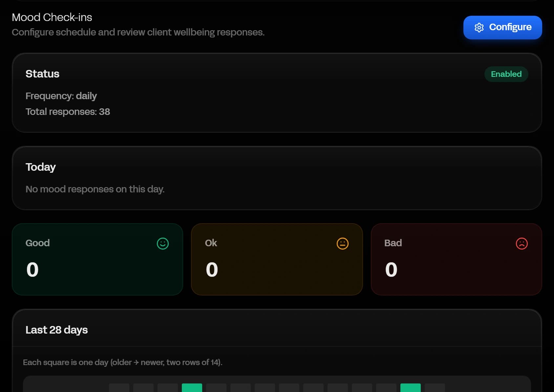Viewport: 554px width, 392px height.
Task: Click the zero count in Good card
Action: click(32, 270)
